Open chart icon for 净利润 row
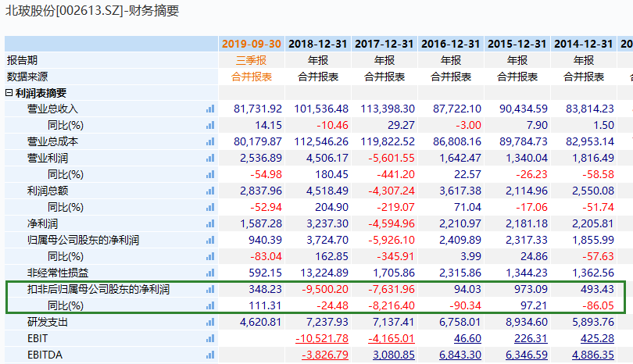This screenshot has height=364, width=633. (x=210, y=224)
